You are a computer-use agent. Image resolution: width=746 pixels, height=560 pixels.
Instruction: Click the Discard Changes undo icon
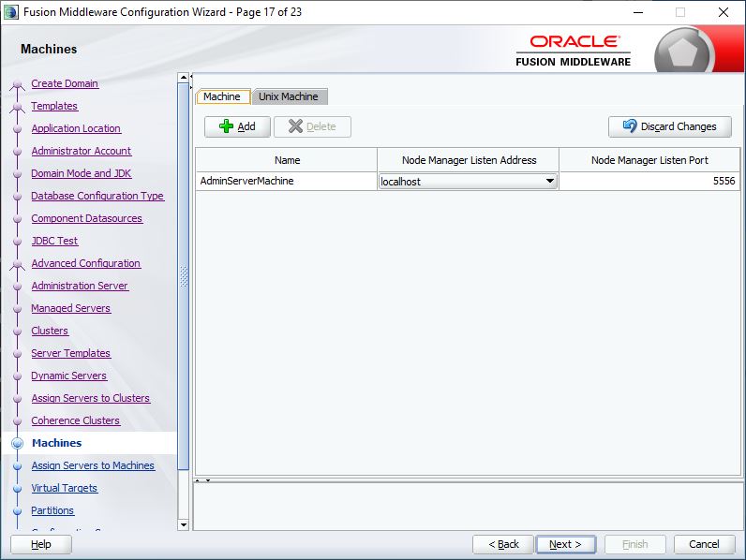630,126
